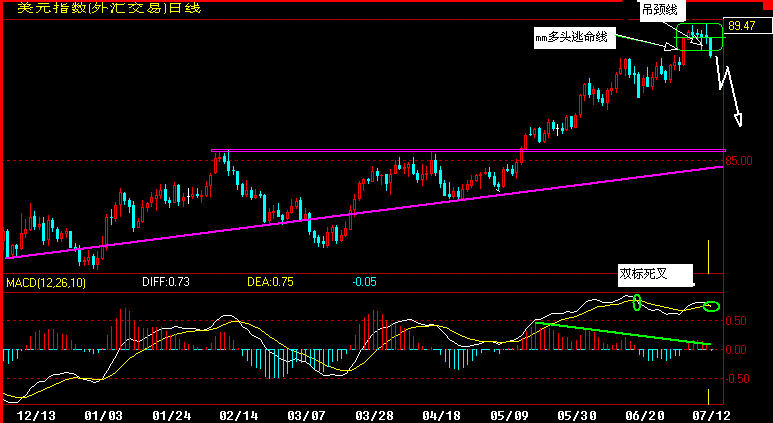The height and width of the screenshot is (423, 773).
Task: Select the 01/03 date label
Action: click(104, 415)
